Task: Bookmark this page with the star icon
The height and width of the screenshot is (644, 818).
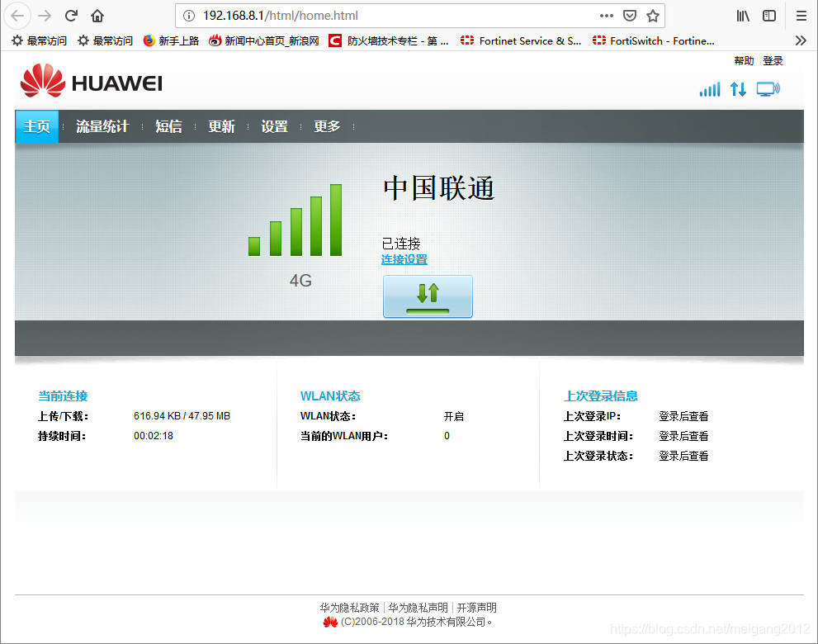Action: pyautogui.click(x=653, y=16)
